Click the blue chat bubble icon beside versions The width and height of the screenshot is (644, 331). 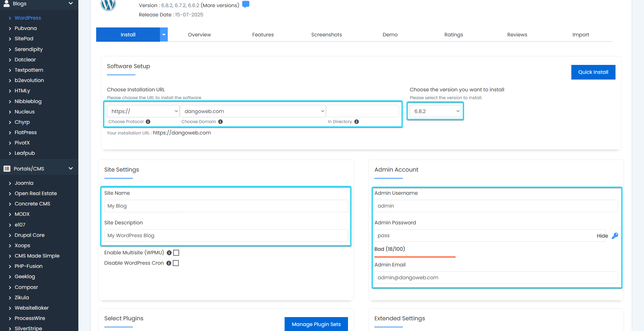(246, 4)
